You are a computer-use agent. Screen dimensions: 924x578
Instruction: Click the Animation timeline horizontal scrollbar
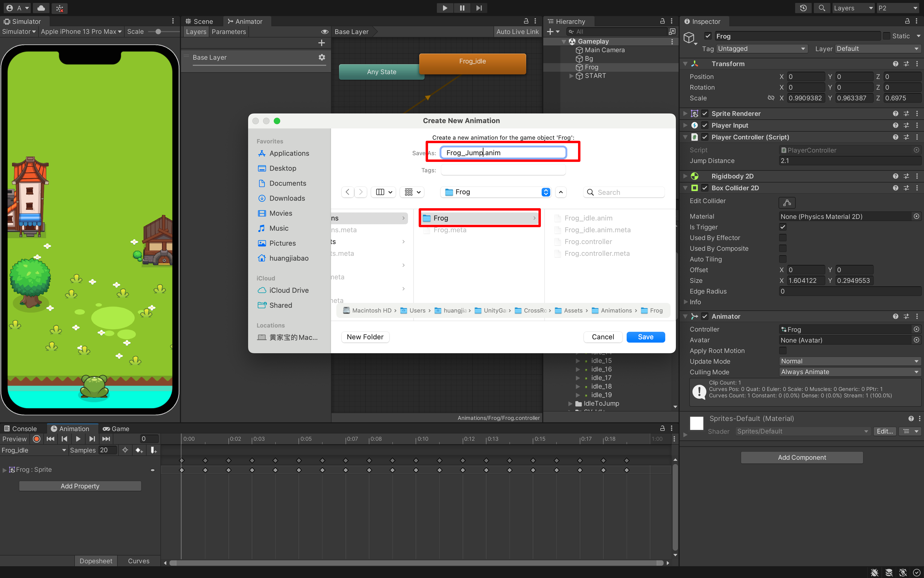point(416,563)
